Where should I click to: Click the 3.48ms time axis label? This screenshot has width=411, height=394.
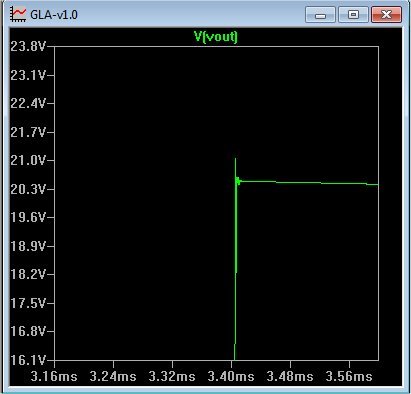point(290,376)
